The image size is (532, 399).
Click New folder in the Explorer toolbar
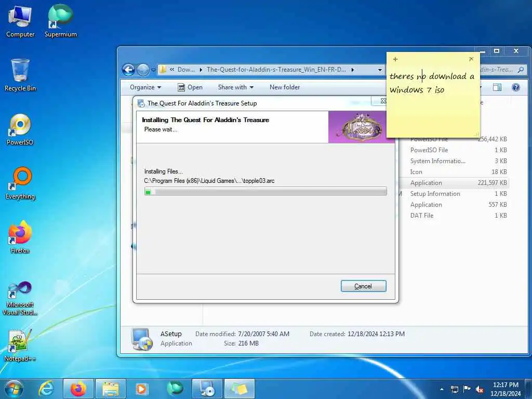[x=285, y=87]
